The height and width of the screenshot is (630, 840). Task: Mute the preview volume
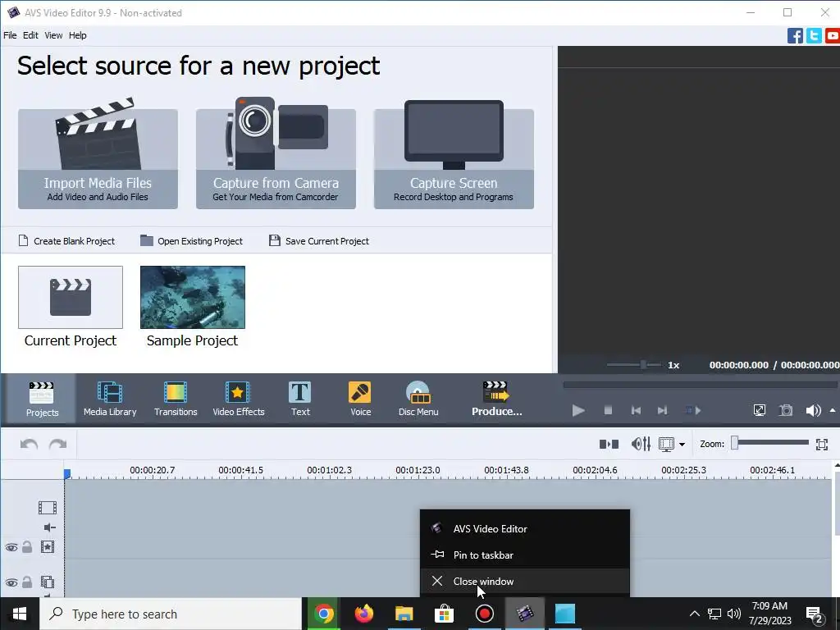tap(813, 410)
